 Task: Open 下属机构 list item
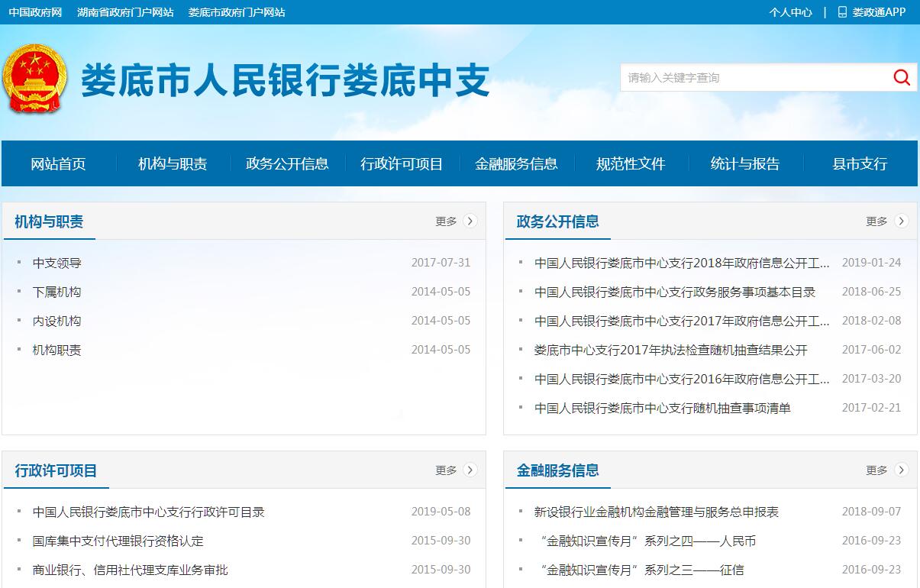tap(56, 292)
